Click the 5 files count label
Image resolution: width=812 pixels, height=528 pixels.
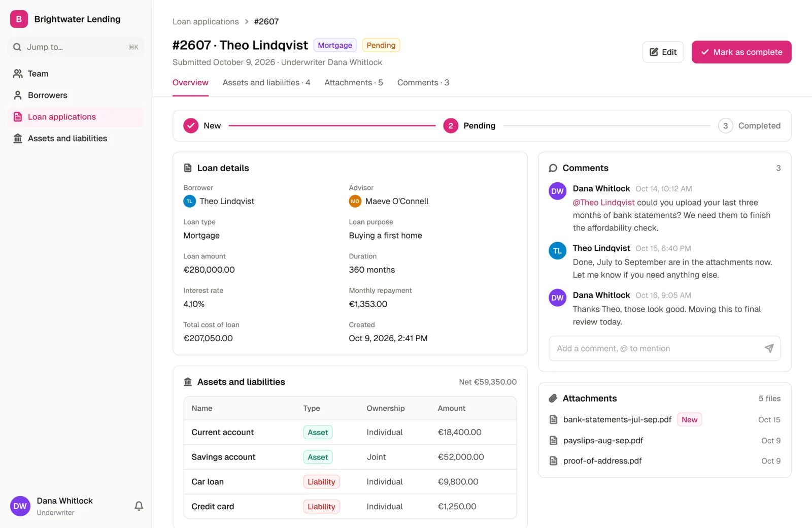click(769, 399)
